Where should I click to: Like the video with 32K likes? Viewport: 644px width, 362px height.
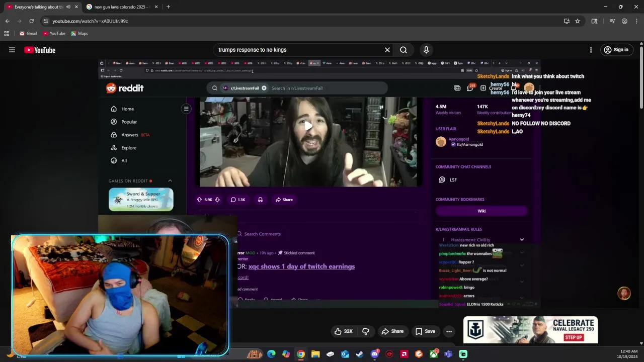click(343, 331)
